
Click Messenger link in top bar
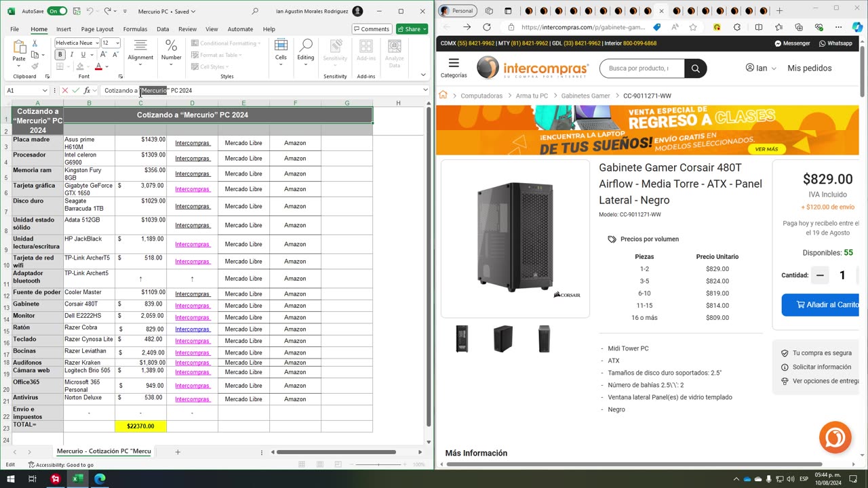792,43
